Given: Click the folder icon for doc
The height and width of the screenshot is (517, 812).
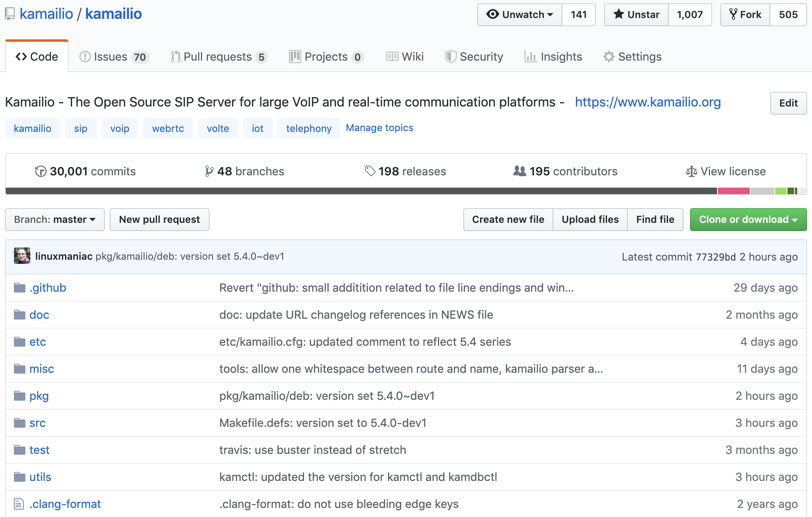Looking at the screenshot, I should click(20, 315).
